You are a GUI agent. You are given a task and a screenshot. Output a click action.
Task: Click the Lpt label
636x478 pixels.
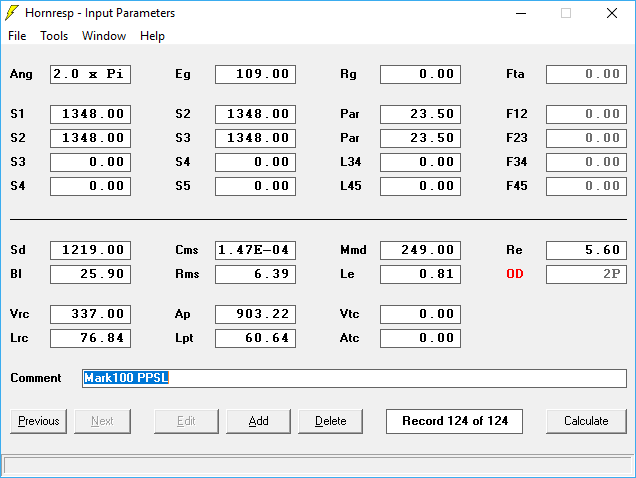pyautogui.click(x=184, y=338)
